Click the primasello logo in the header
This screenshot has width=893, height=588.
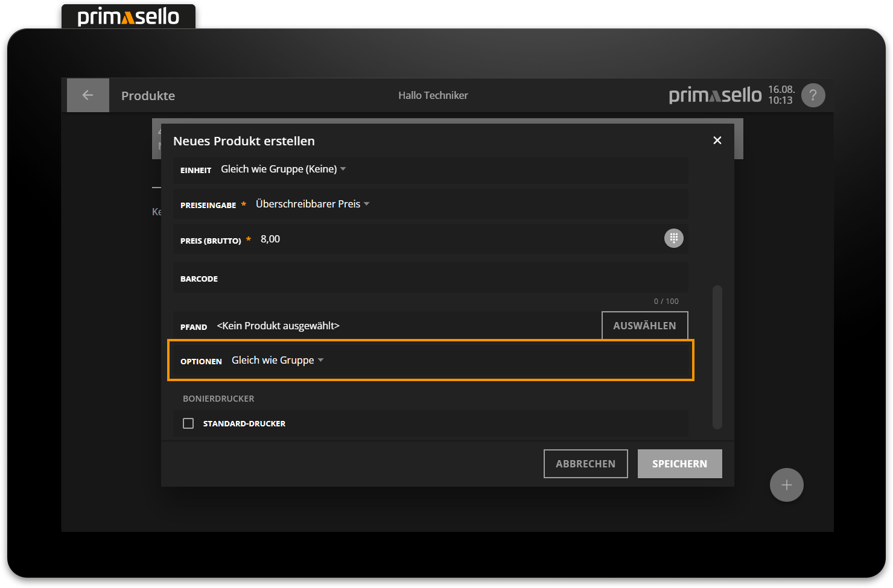(714, 95)
